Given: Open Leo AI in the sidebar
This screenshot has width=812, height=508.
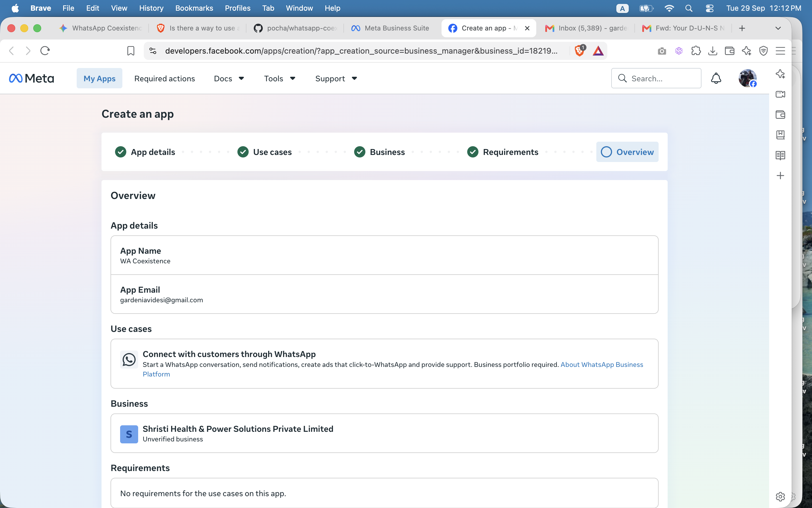Looking at the screenshot, I should (x=780, y=74).
